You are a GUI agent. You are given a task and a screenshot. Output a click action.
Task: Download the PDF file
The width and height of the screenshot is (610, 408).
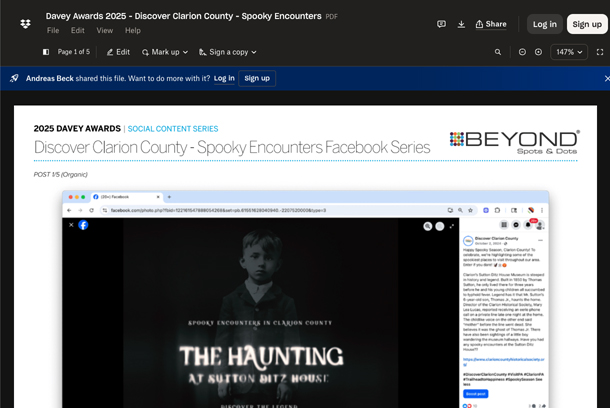click(461, 24)
